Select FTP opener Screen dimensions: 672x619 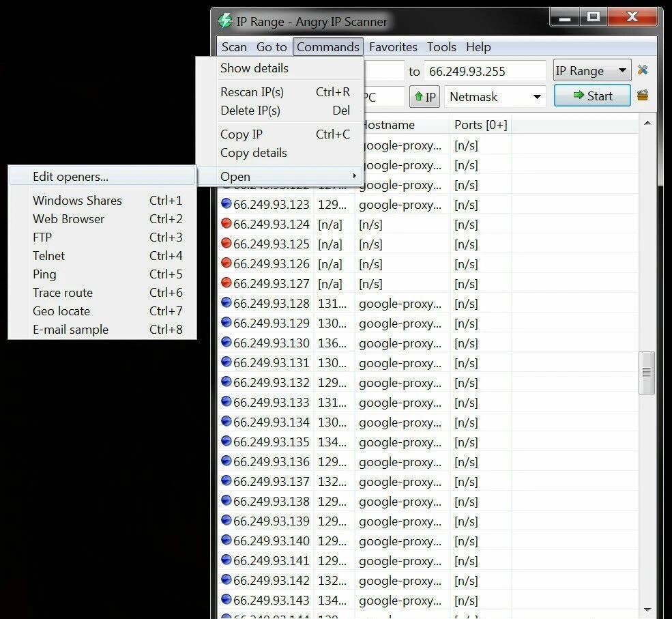point(102,237)
